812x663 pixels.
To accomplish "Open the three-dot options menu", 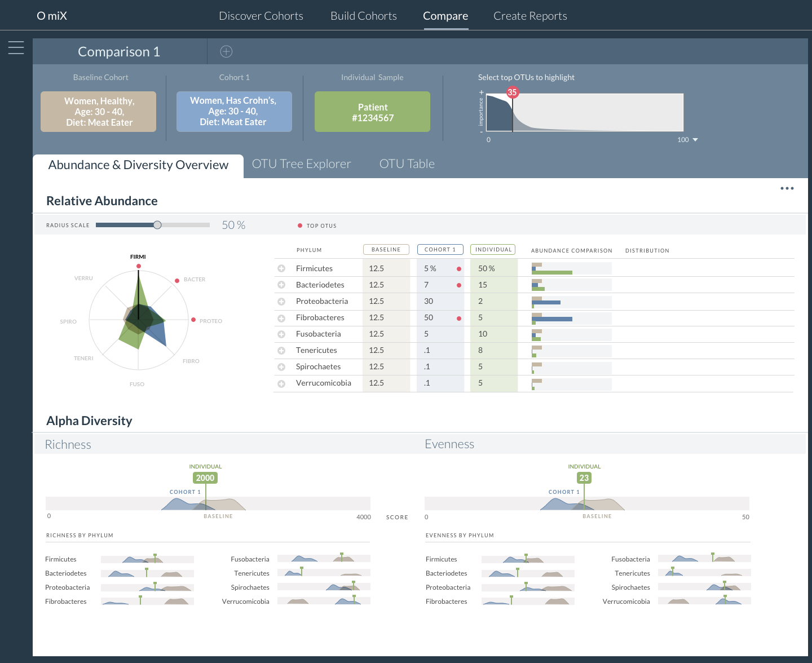I will click(787, 188).
